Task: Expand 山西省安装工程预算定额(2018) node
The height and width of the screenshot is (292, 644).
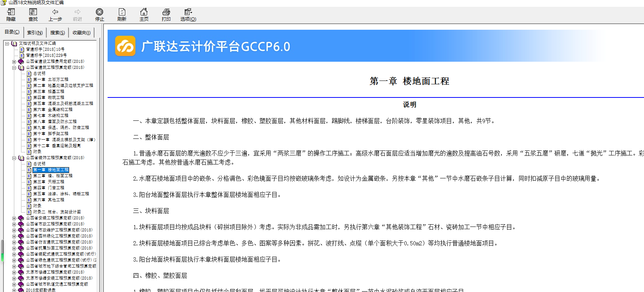Action: [x=14, y=218]
